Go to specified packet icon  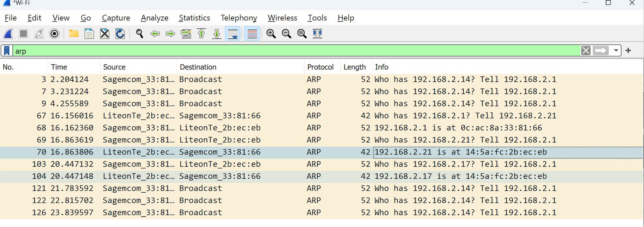click(186, 33)
